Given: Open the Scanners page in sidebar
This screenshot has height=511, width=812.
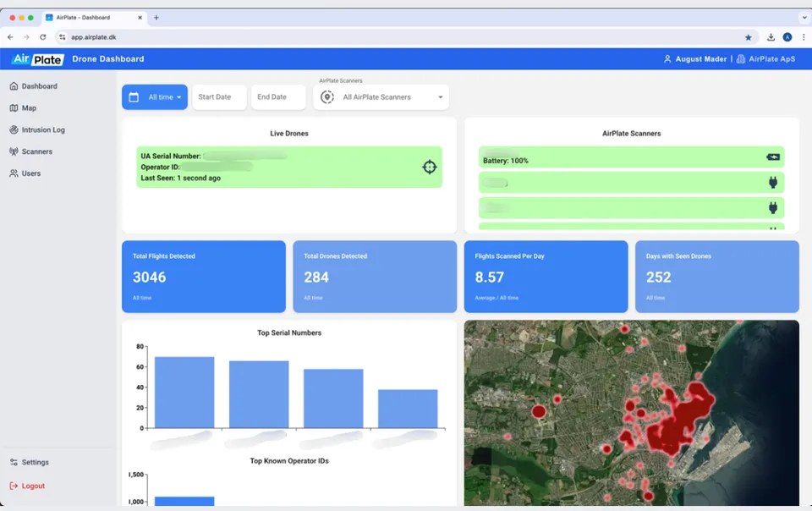Looking at the screenshot, I should click(31, 151).
